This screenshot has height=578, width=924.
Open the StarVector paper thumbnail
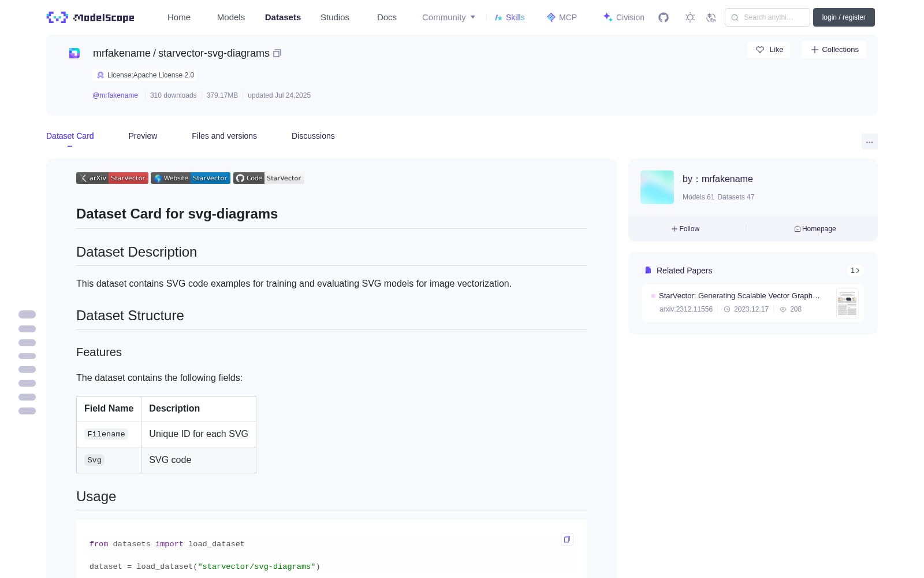(847, 303)
